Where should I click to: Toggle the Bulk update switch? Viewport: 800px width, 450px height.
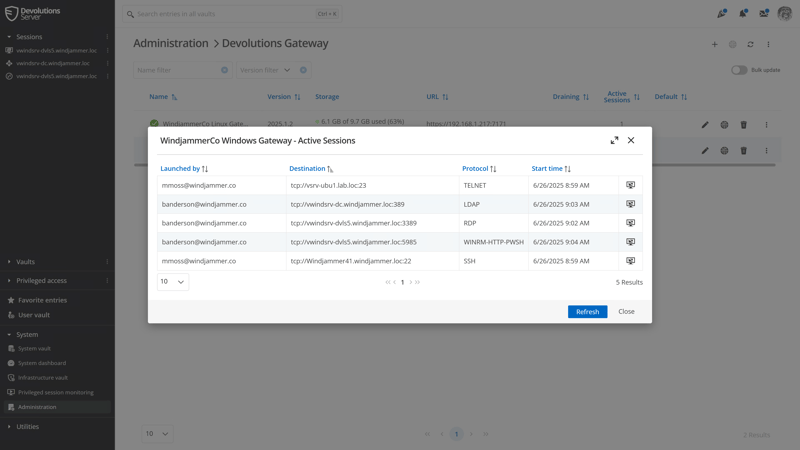[x=739, y=70]
